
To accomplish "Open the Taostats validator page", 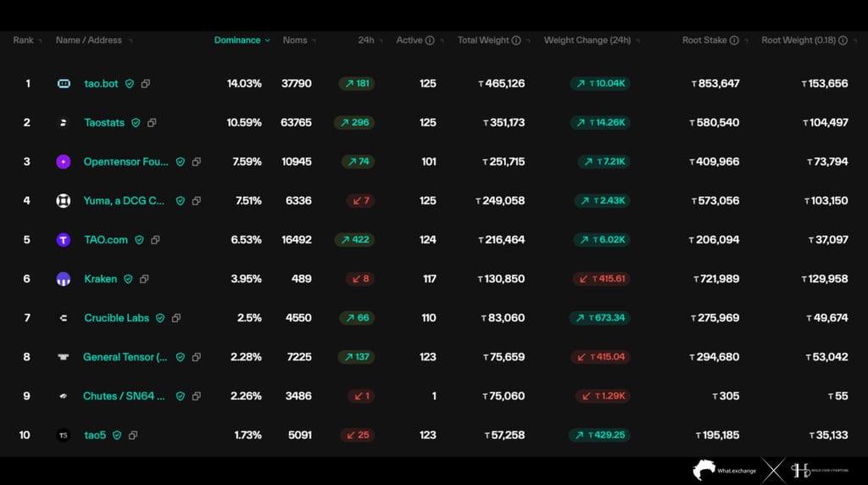I will (x=104, y=122).
